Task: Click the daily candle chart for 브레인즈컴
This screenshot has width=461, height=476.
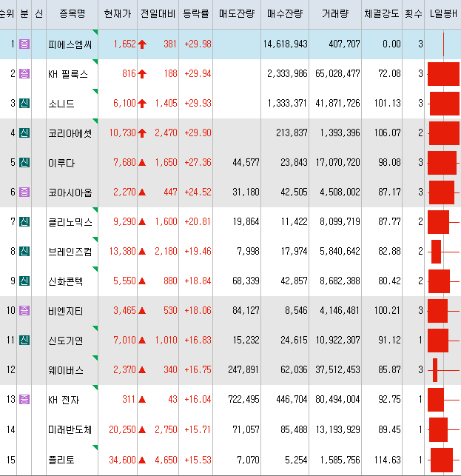Action: (x=443, y=252)
